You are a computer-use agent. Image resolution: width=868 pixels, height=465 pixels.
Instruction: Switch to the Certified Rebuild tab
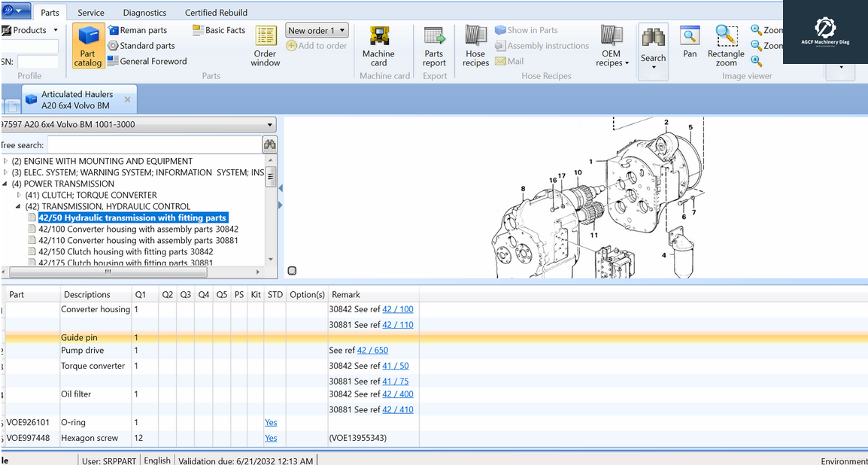(x=216, y=13)
